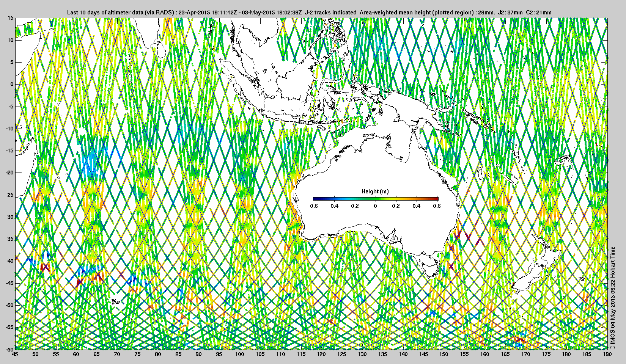626x364 pixels.
Task: Click the 'C2: 21mm' value in title
Action: point(539,12)
